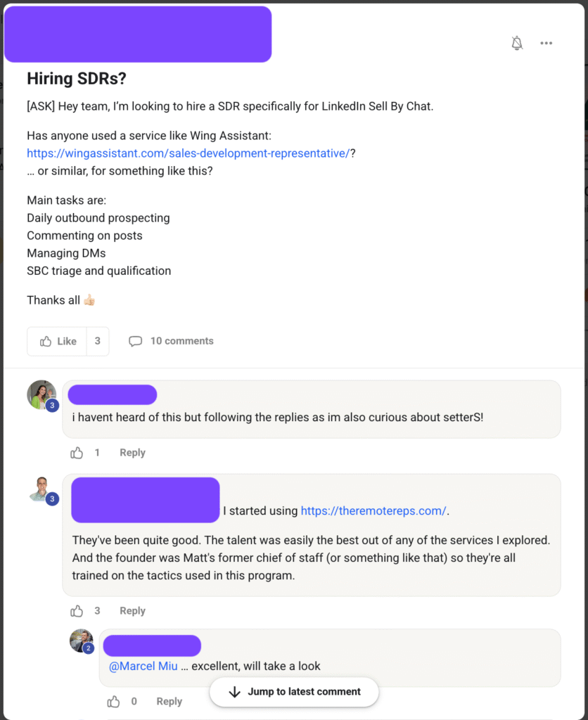Click the first commenter's avatar photo
This screenshot has width=588, height=720.
click(41, 394)
